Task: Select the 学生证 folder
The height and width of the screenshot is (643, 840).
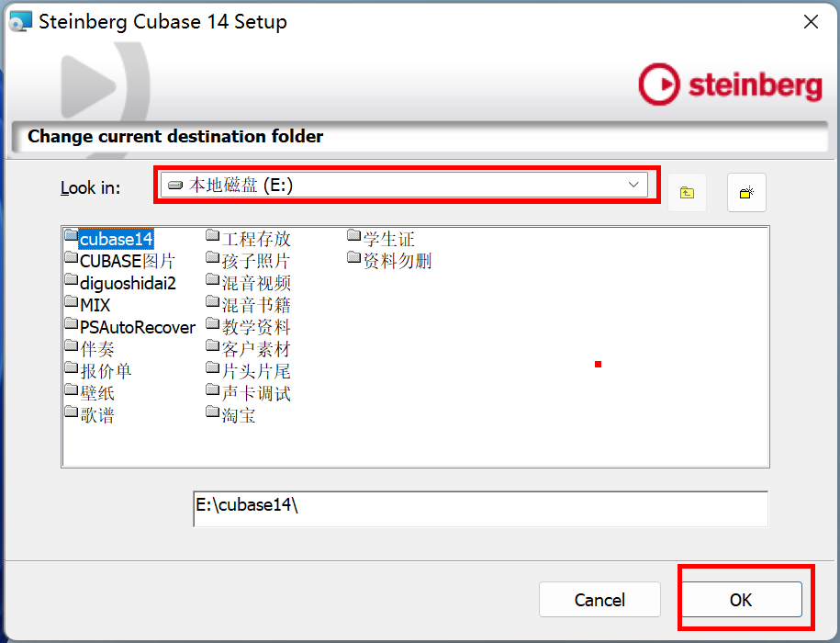Action: 381,239
